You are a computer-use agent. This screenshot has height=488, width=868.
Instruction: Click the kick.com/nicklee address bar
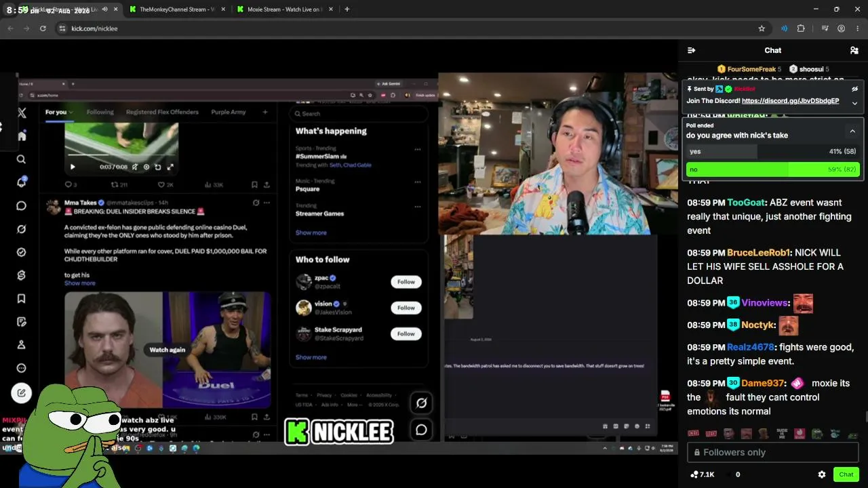pyautogui.click(x=407, y=28)
